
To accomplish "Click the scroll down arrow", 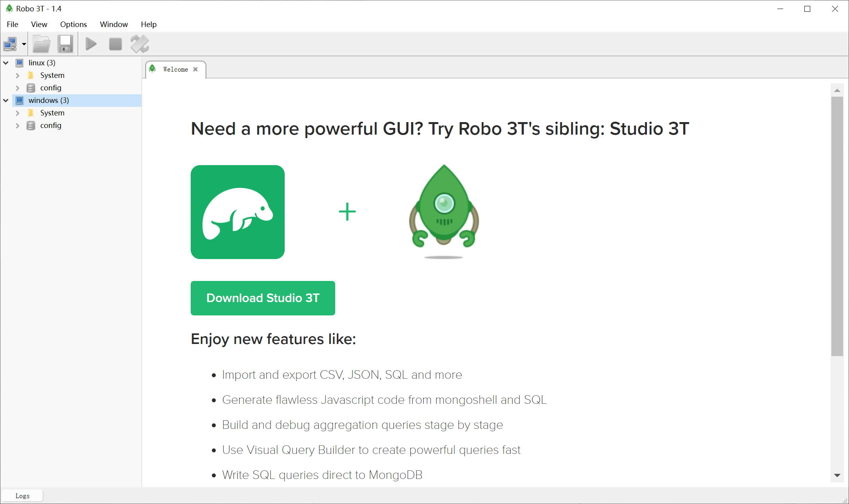I will pyautogui.click(x=837, y=475).
